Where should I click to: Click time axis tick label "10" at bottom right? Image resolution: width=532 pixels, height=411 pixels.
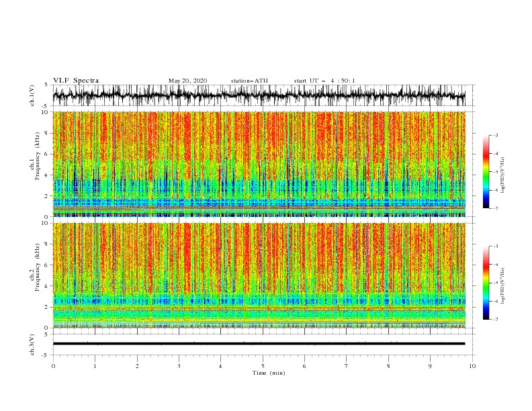click(472, 366)
